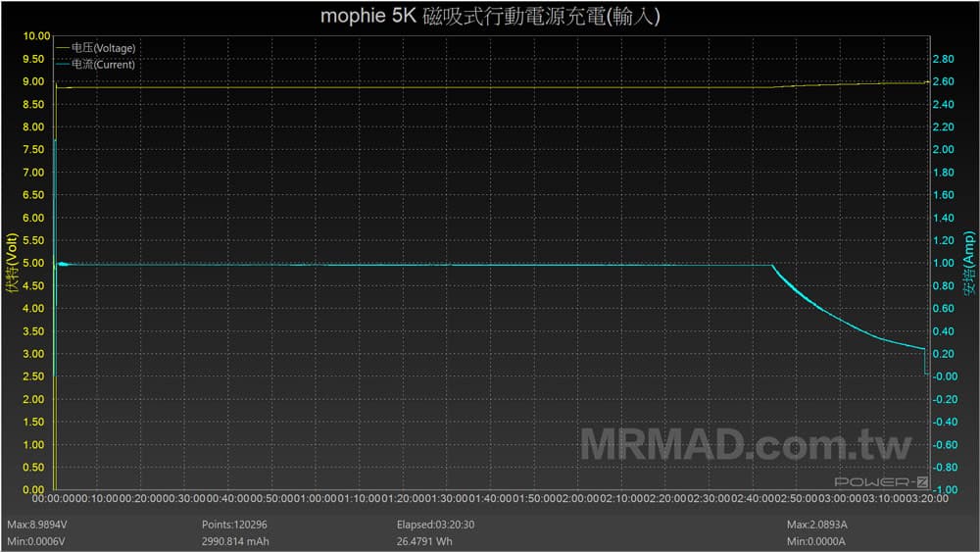Click the 2.80 tick on current axis

point(943,59)
